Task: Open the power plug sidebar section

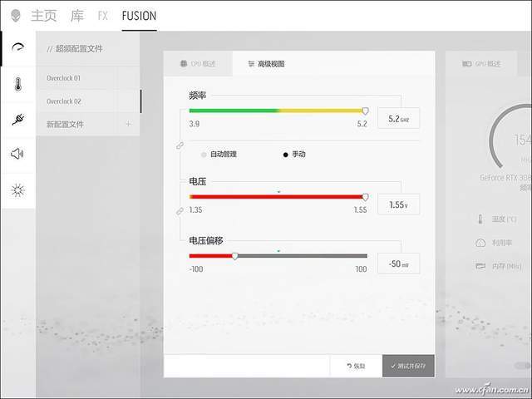Action: click(18, 119)
